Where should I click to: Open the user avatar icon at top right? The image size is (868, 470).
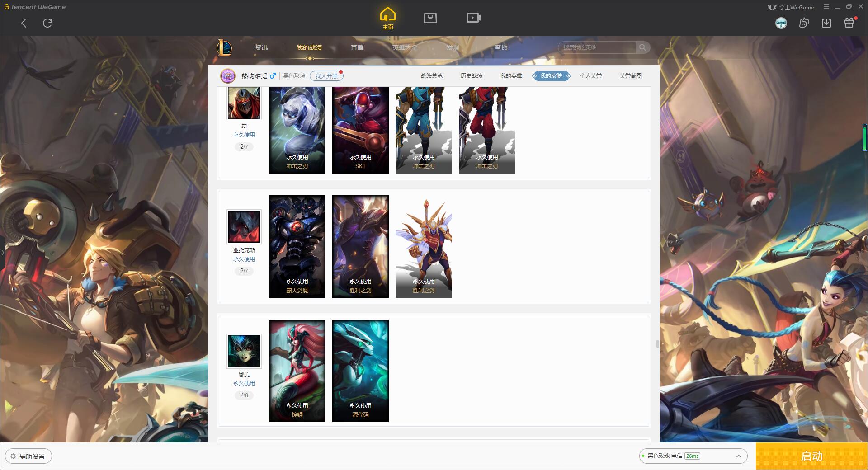click(781, 23)
